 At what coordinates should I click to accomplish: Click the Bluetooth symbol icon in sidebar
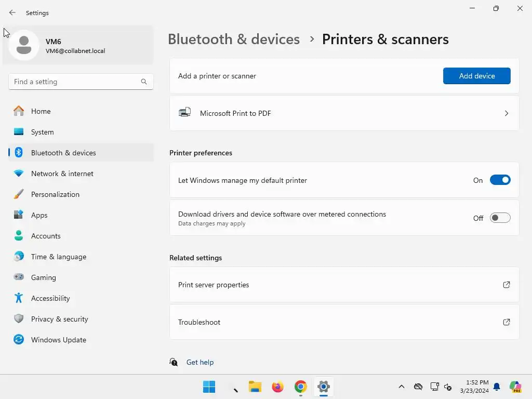pos(19,153)
